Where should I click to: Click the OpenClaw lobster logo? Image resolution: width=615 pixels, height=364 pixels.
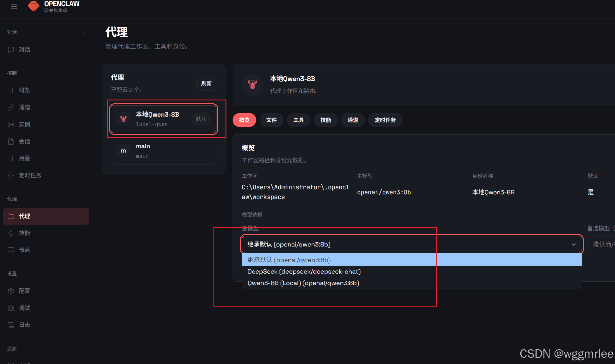pos(34,6)
